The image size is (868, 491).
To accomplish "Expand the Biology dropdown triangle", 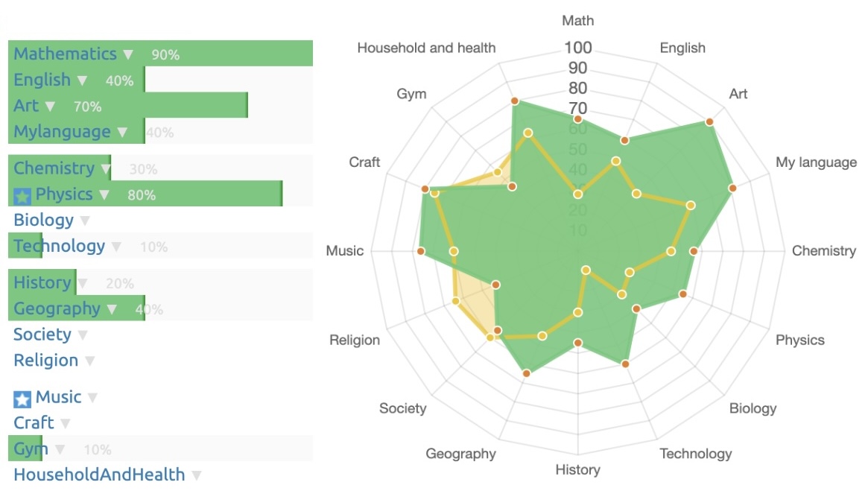I will tap(85, 221).
